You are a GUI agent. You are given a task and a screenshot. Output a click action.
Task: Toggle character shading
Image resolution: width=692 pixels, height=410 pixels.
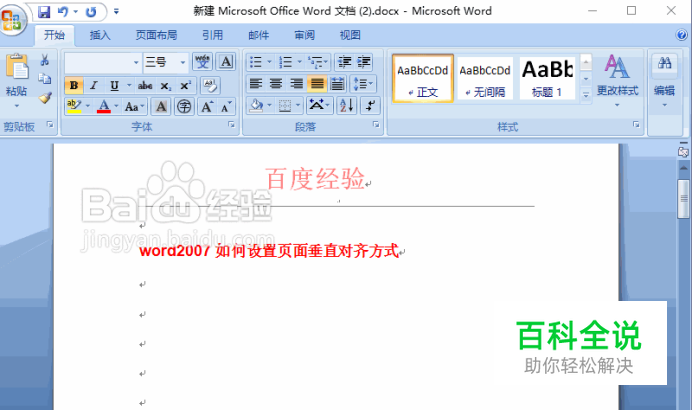[161, 106]
